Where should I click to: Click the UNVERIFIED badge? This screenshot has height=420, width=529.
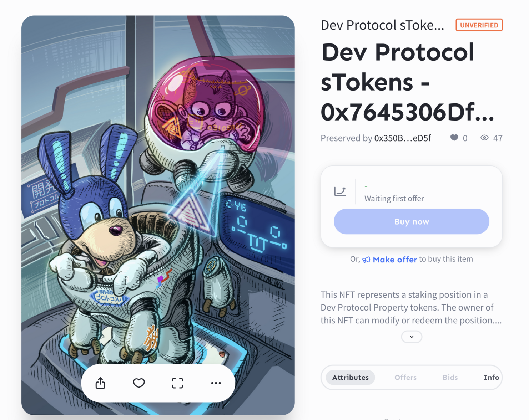click(x=479, y=25)
